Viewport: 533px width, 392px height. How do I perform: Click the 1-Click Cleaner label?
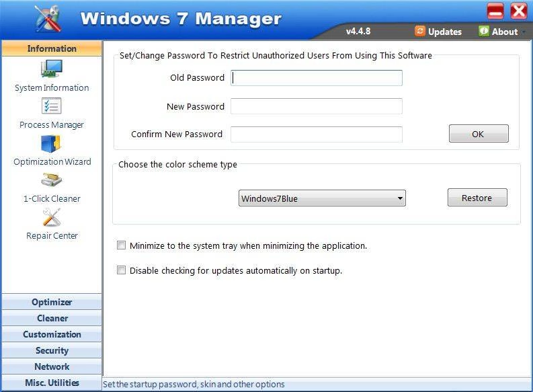(x=52, y=198)
